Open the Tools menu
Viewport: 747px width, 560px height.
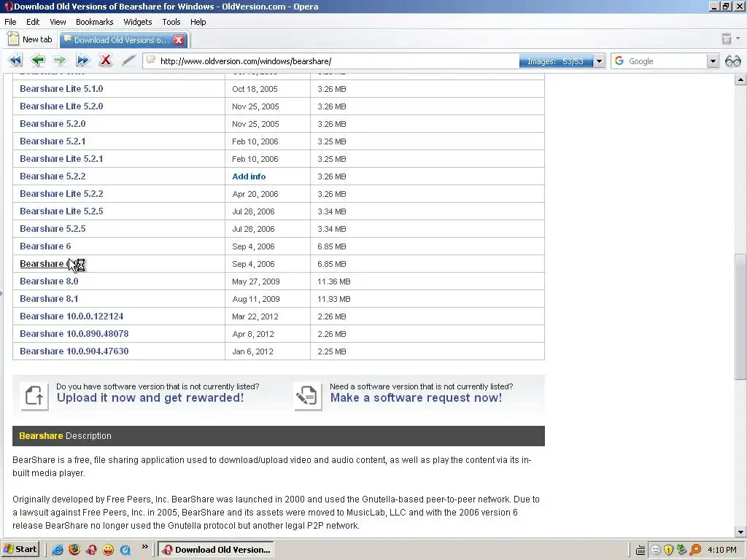point(171,22)
